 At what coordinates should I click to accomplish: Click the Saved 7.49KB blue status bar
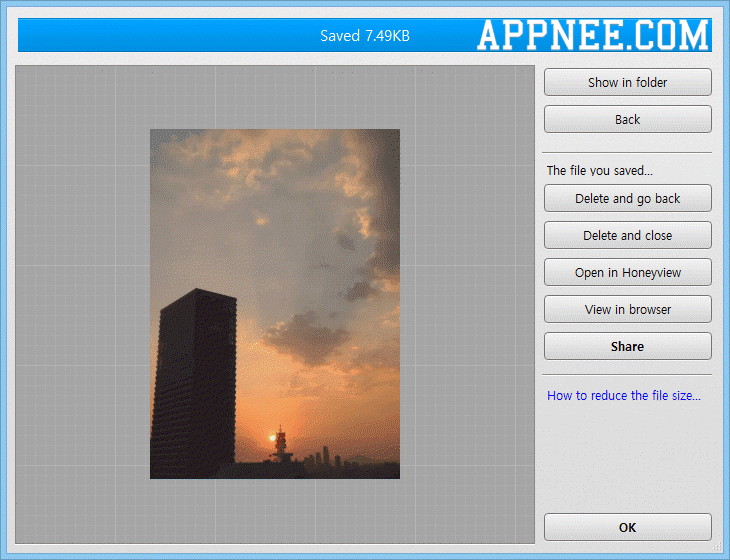(x=365, y=35)
